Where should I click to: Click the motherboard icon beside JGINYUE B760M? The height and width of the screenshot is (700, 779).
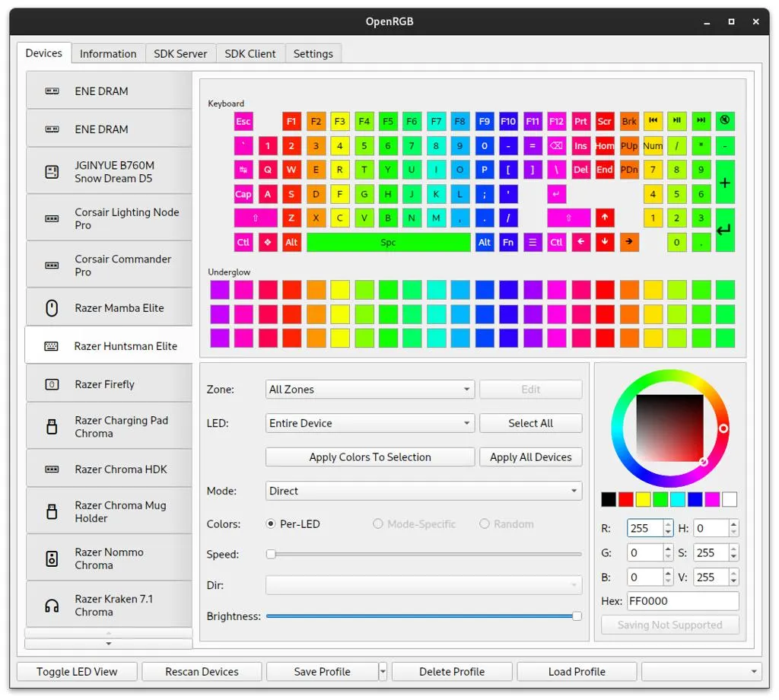tap(52, 172)
